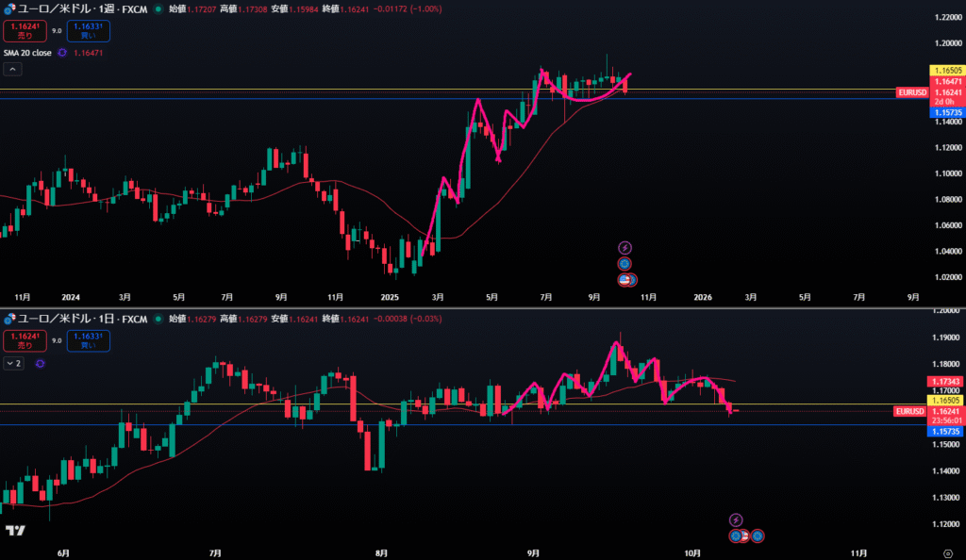This screenshot has width=966, height=560.
Task: Expand the daily chart's 2 hidden indicators
Action: [13, 363]
